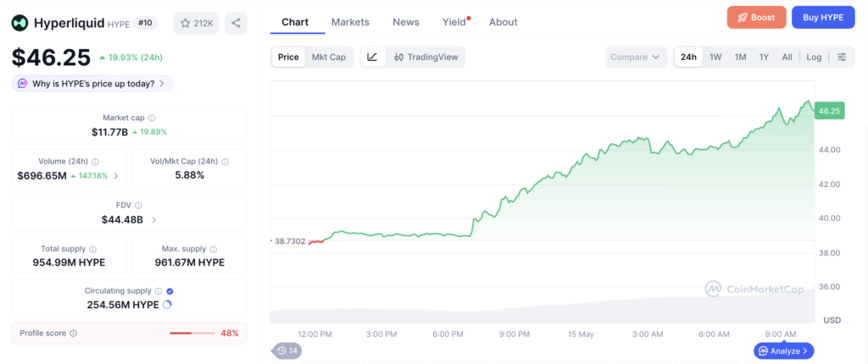Open the Chart tab

[x=295, y=22]
